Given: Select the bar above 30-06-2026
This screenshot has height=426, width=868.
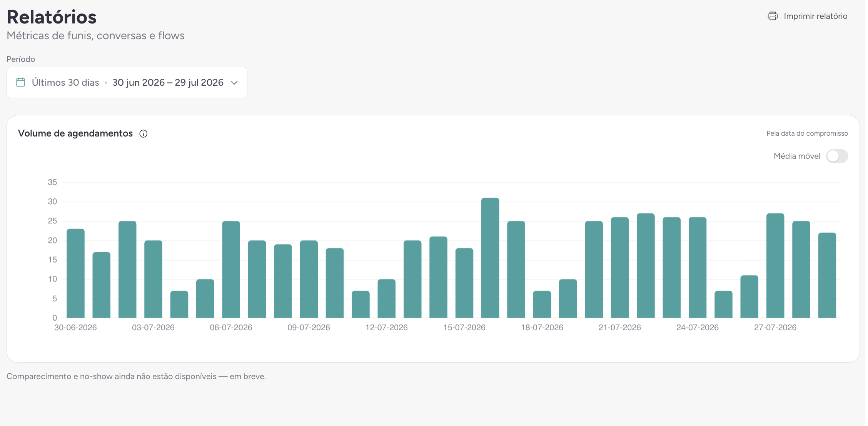Looking at the screenshot, I should coord(75,273).
